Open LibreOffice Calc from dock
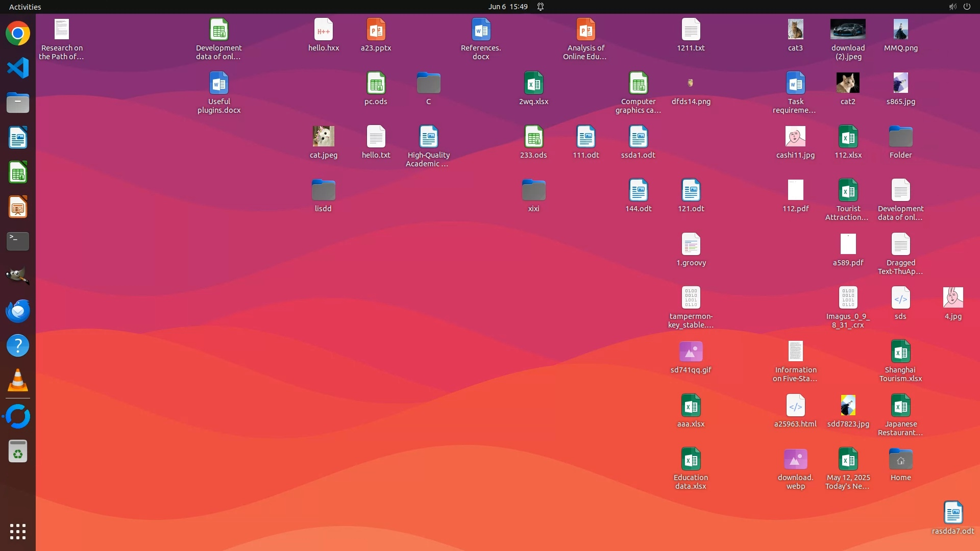The image size is (980, 551). point(18,172)
